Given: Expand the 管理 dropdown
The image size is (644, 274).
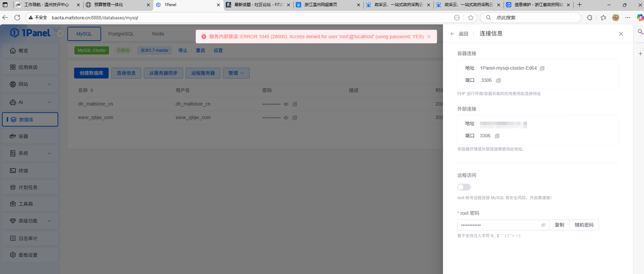Looking at the screenshot, I should [x=236, y=73].
